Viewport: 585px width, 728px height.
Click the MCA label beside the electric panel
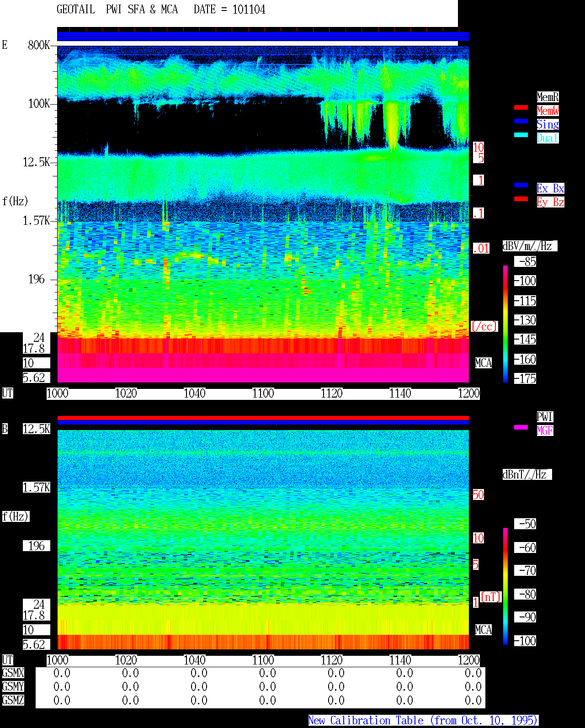484,363
